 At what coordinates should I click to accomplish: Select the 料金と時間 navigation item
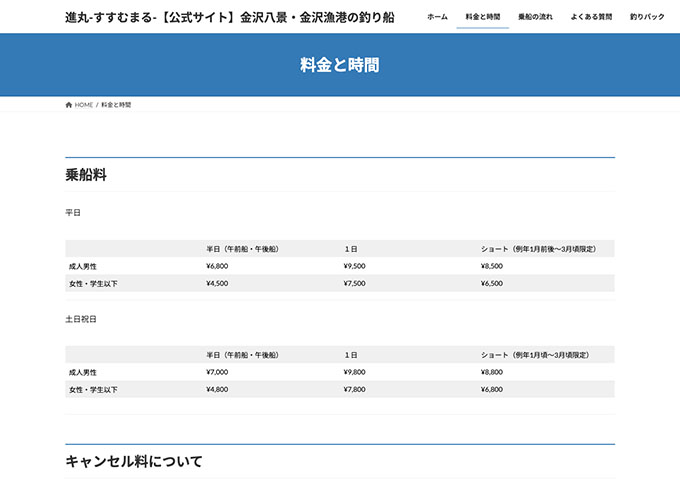point(483,17)
